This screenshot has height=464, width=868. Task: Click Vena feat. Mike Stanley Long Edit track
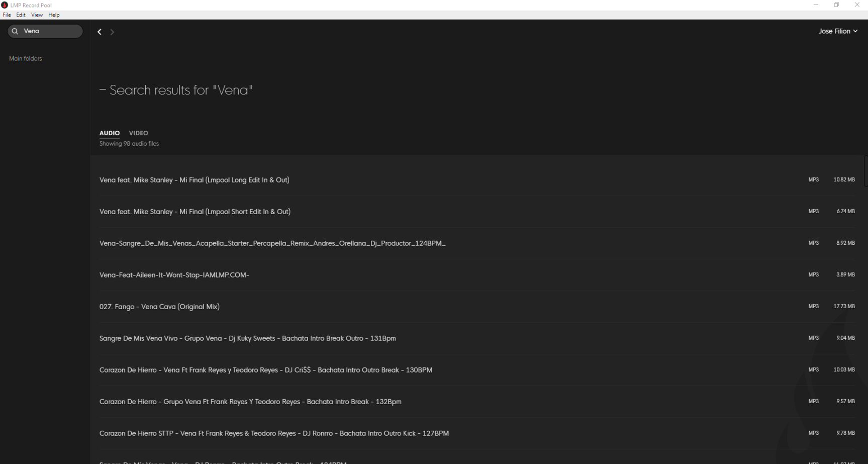click(194, 179)
